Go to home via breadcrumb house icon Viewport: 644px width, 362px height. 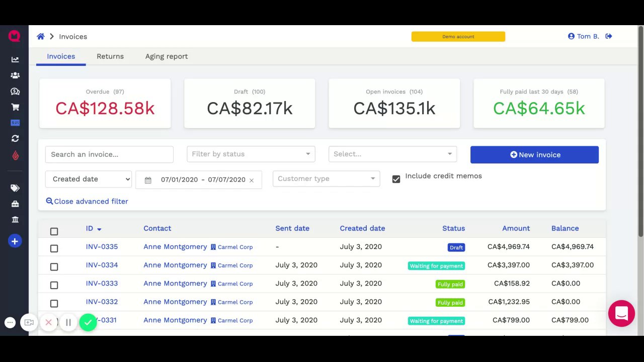(41, 36)
